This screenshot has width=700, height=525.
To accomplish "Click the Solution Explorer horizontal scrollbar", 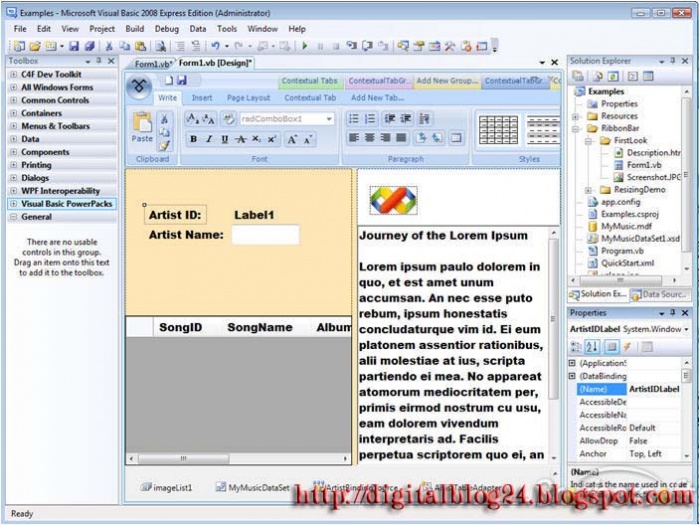I will point(624,280).
